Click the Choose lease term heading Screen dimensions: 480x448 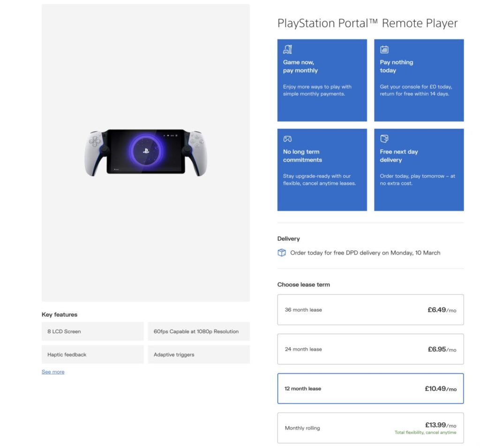(304, 284)
